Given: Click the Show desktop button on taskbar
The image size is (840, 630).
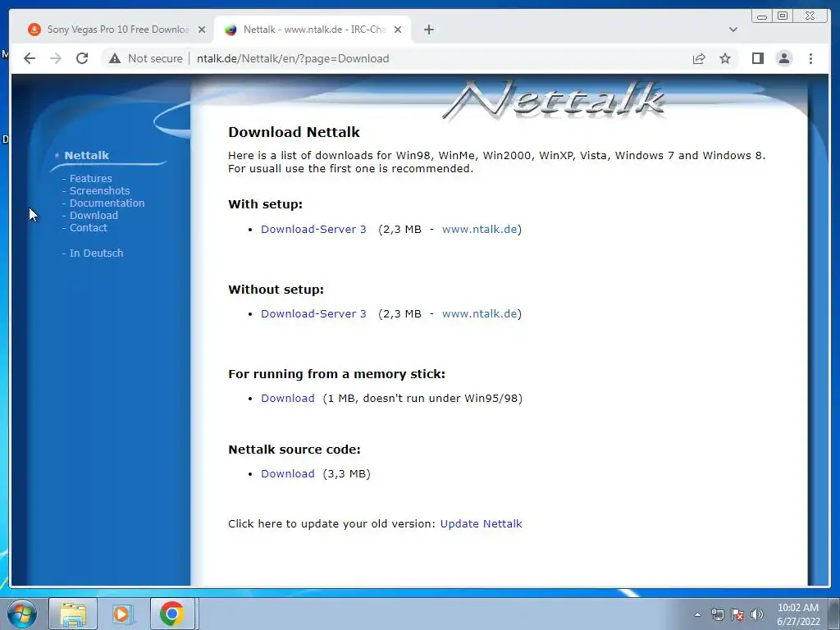Looking at the screenshot, I should tap(833, 614).
